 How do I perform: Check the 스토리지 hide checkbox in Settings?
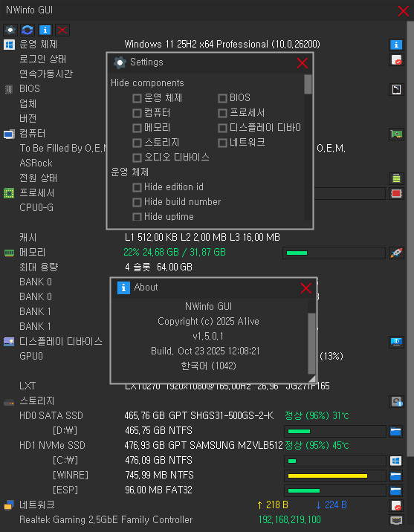(137, 143)
